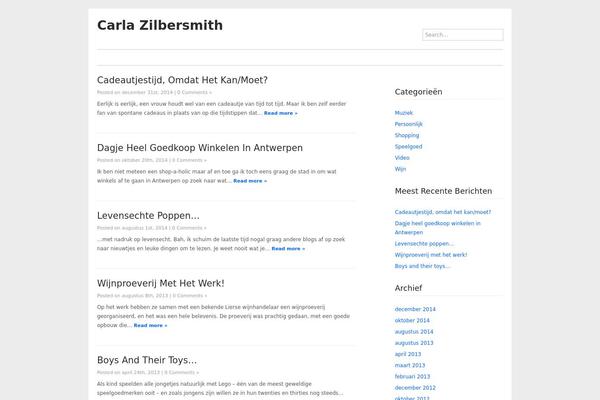Open the augustus 2013 archive
600x400 pixels.
pos(414,343)
